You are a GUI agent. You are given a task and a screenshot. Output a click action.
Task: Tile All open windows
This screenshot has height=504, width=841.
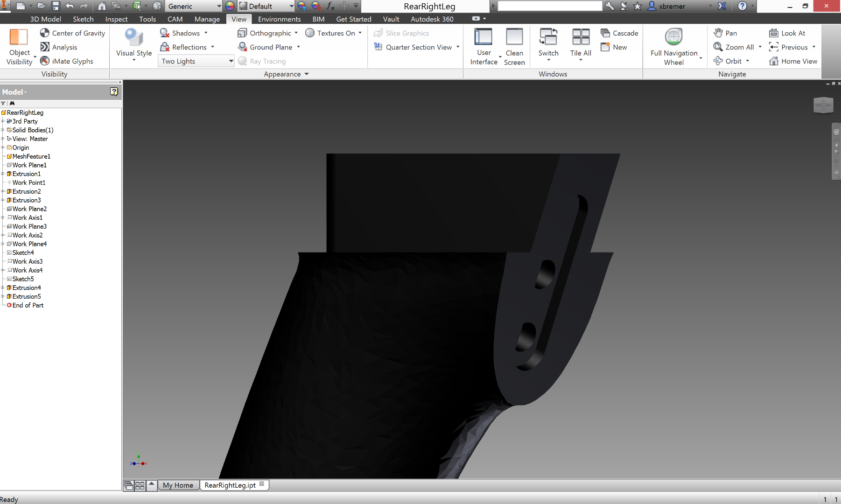point(581,44)
